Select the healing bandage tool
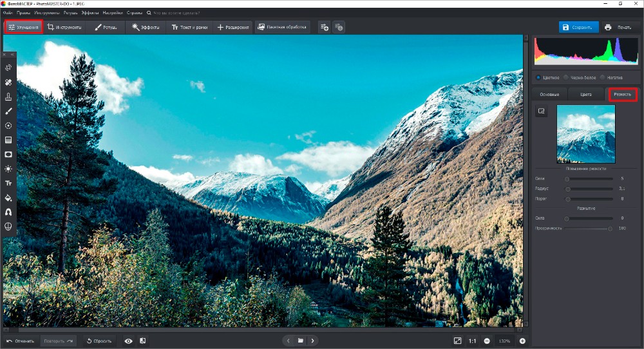 (x=8, y=82)
